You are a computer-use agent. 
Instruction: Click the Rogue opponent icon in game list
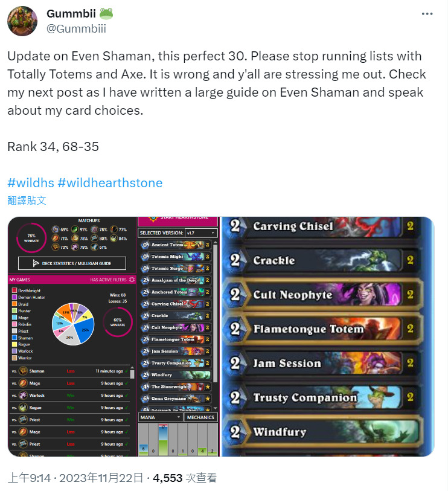(x=23, y=408)
